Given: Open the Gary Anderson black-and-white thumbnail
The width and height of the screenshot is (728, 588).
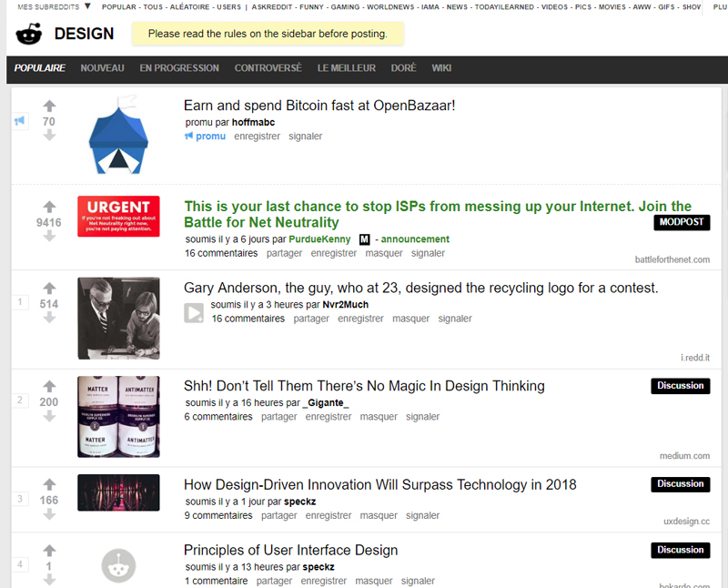Looking at the screenshot, I should click(x=118, y=319).
